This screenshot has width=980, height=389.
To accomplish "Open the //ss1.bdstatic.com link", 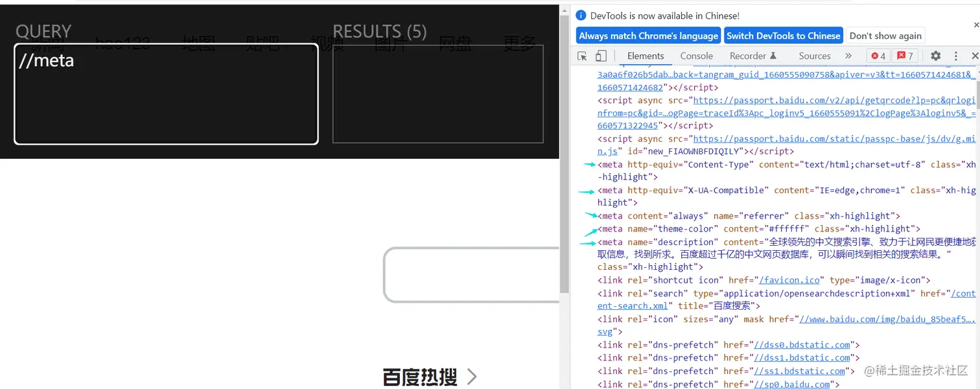I will (799, 371).
